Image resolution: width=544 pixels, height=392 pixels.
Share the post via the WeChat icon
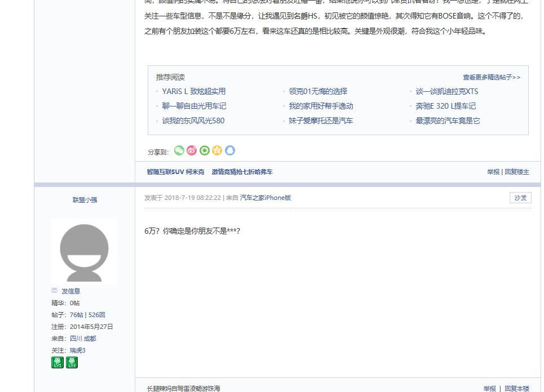(179, 151)
